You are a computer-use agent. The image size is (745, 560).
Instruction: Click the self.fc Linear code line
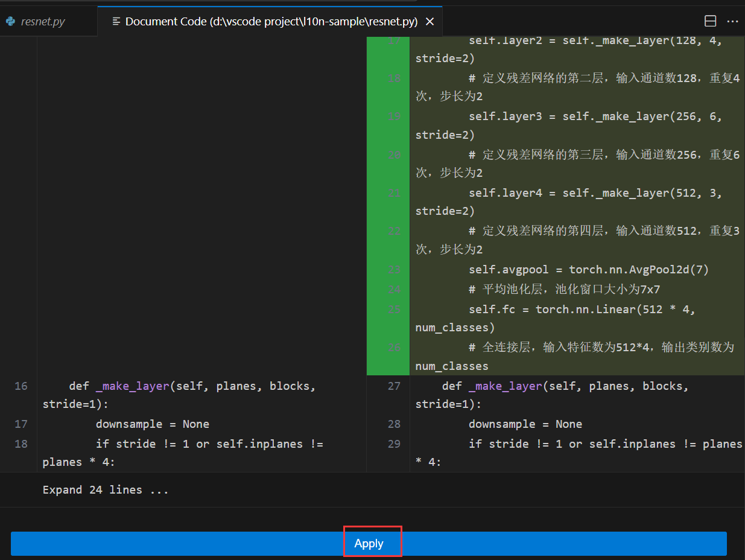[582, 310]
